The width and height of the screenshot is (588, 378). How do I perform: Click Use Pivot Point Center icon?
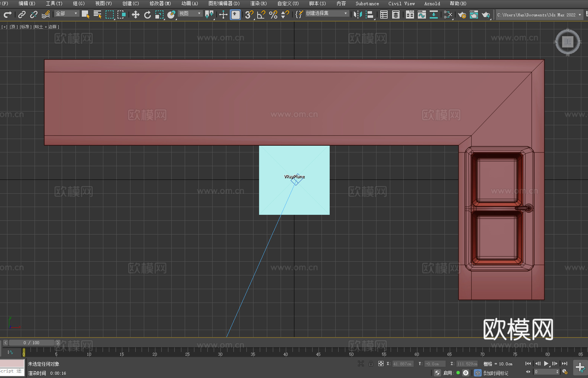pyautogui.click(x=209, y=14)
